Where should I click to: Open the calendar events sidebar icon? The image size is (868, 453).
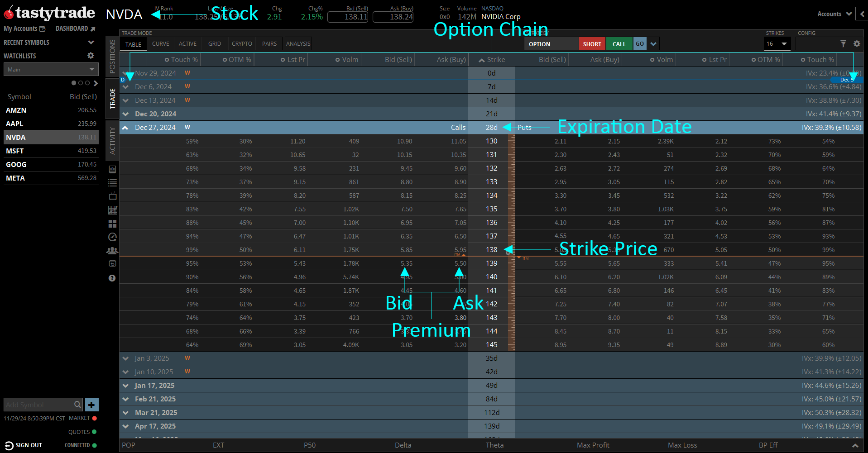(112, 263)
